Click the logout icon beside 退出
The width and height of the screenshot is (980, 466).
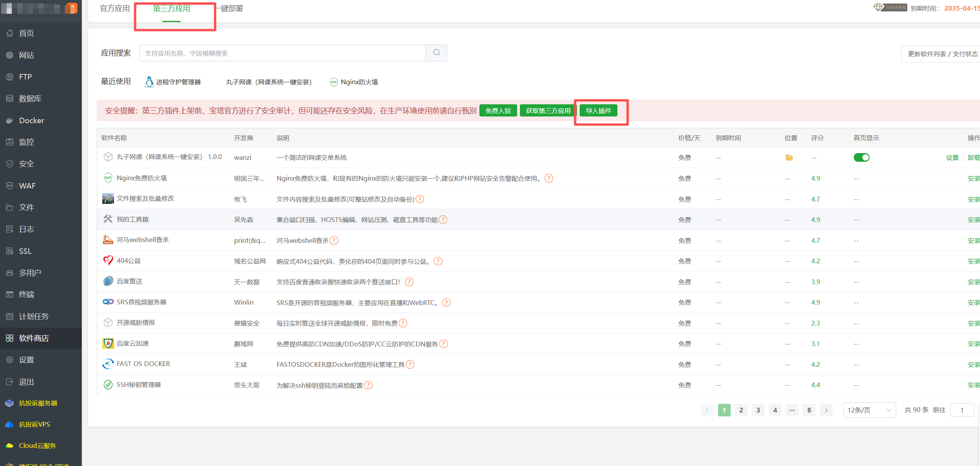point(10,382)
